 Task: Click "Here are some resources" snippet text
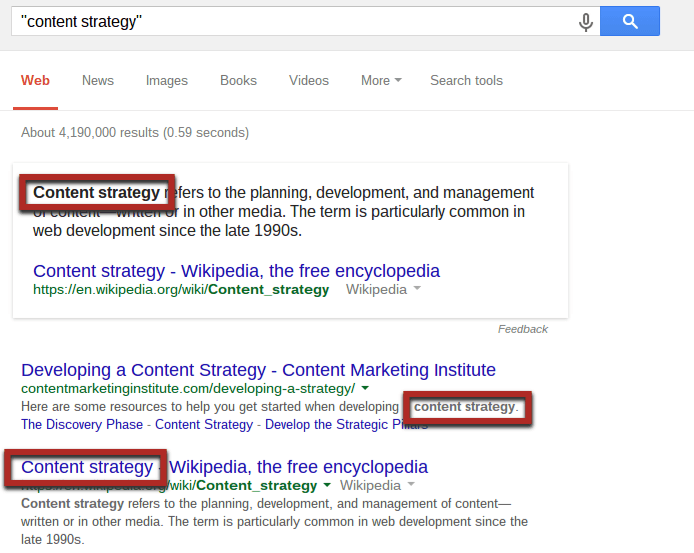point(270,406)
